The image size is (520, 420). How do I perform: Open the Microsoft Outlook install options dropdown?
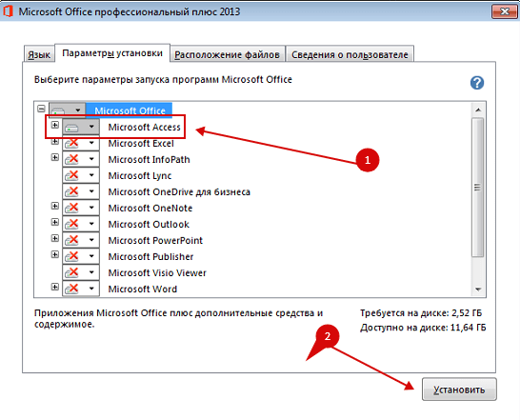[x=91, y=224]
